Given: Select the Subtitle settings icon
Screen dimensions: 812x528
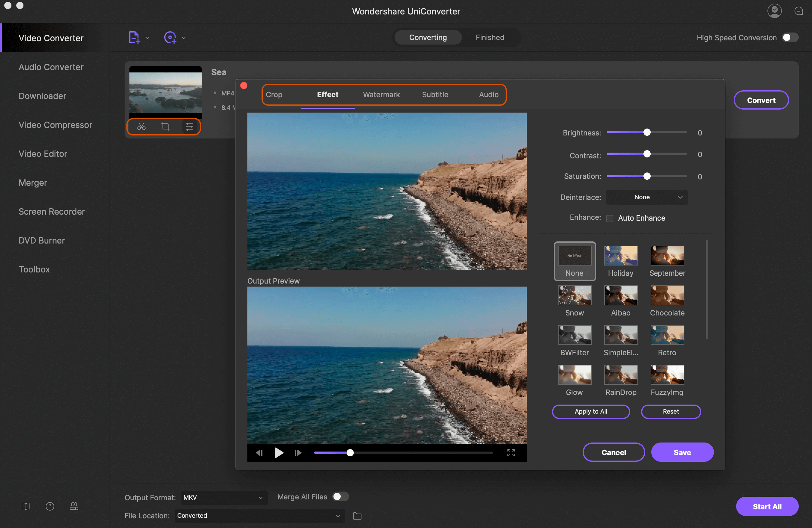Looking at the screenshot, I should pos(435,94).
